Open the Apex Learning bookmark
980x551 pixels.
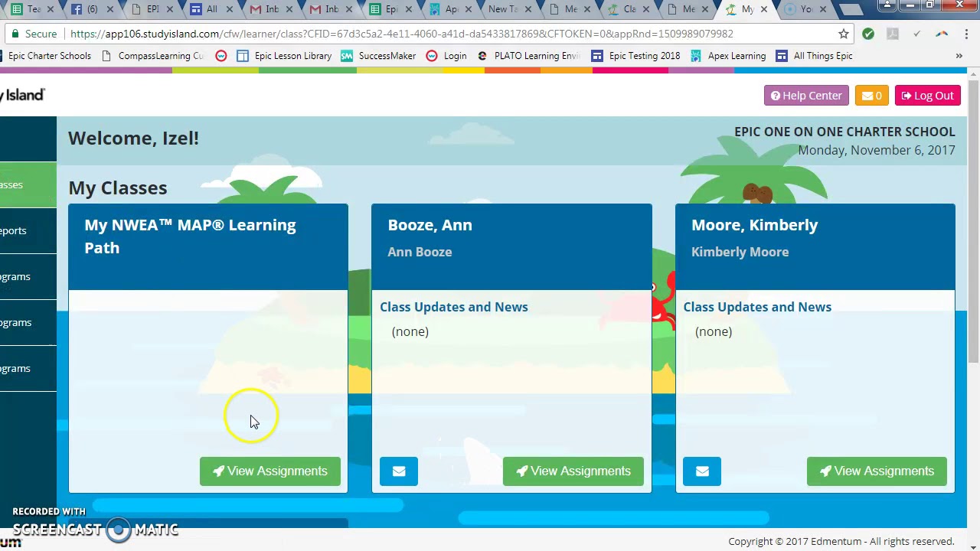pos(728,56)
